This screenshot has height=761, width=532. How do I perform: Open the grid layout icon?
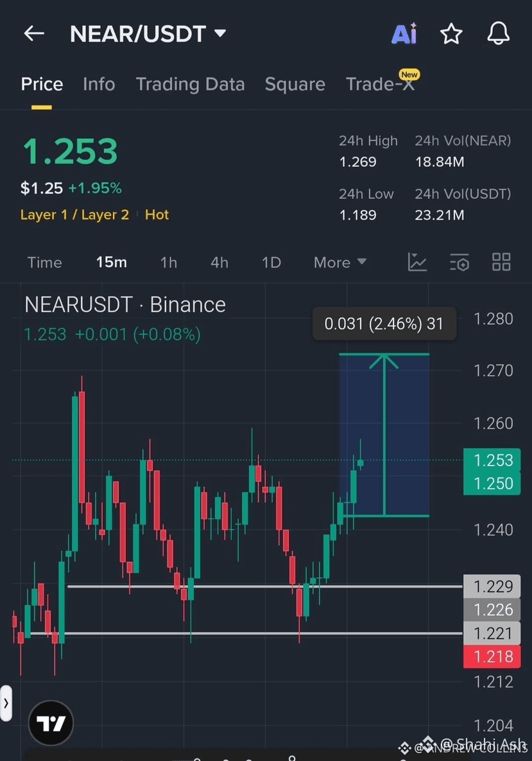[501, 262]
